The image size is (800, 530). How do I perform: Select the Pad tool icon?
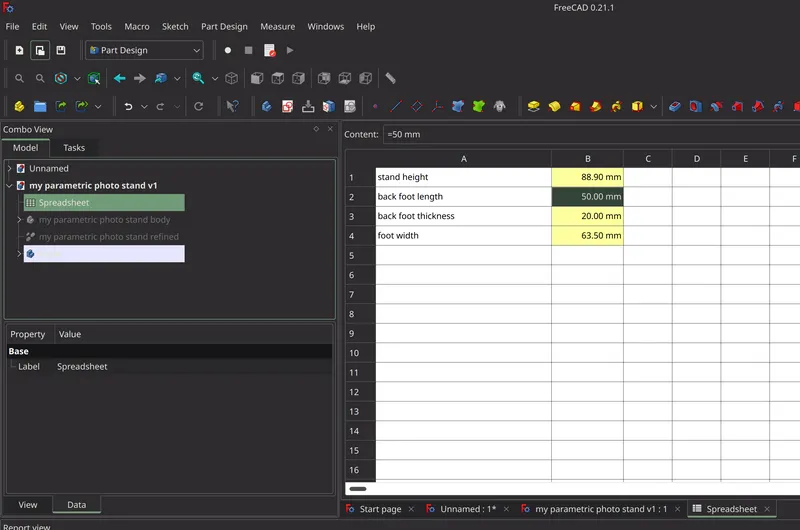click(x=534, y=106)
